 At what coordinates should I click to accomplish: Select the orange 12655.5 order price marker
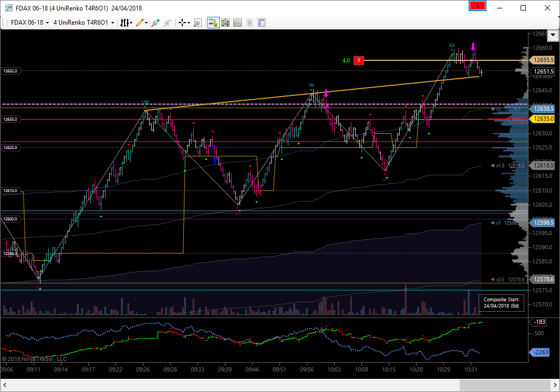point(543,60)
